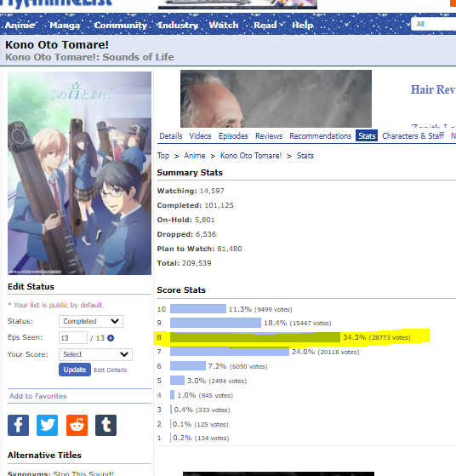This screenshot has height=476, width=456.
Task: Click the Dropped: 6,536 stat
Action: click(186, 234)
